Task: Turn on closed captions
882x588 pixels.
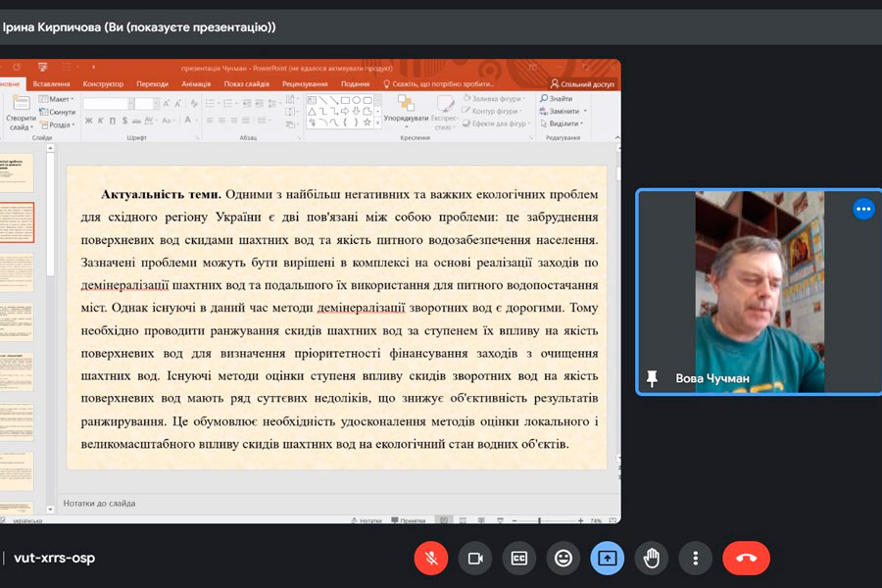Action: (519, 558)
